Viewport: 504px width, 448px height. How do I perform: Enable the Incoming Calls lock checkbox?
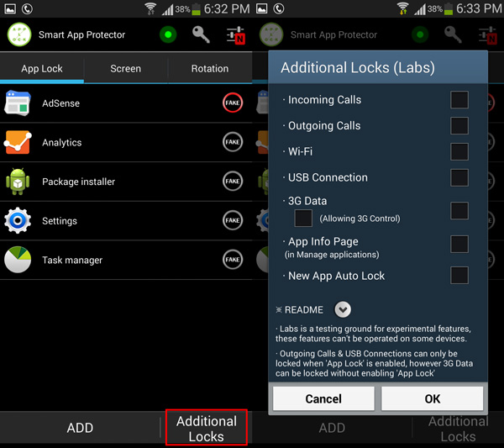[459, 100]
